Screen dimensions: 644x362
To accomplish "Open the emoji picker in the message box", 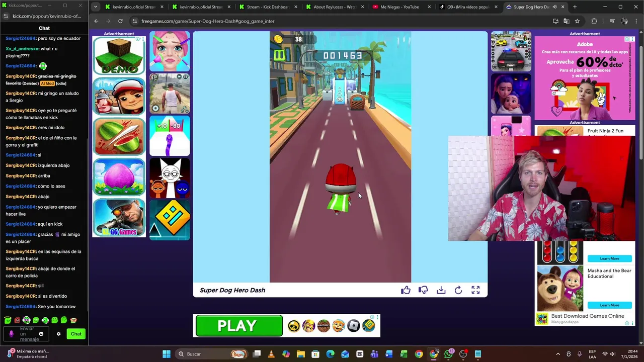I will pos(41,334).
